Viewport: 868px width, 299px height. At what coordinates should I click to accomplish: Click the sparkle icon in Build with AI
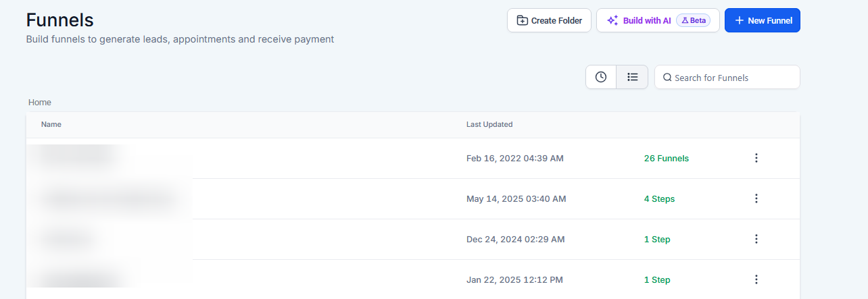coord(612,20)
